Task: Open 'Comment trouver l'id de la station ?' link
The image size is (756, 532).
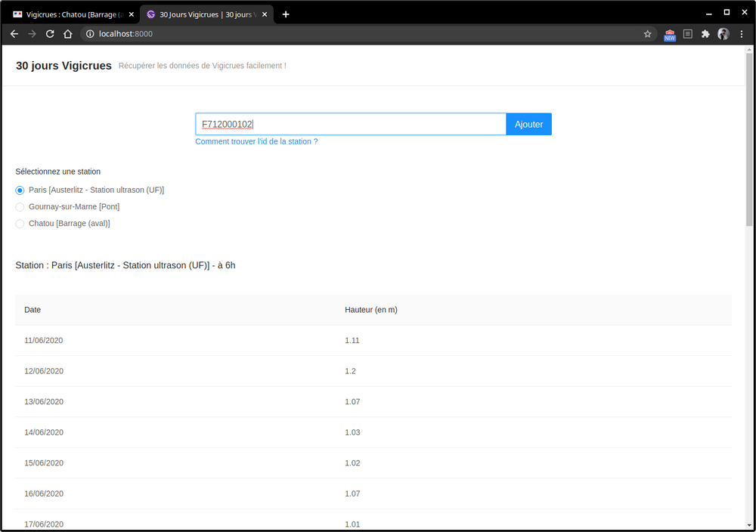Action: [x=256, y=141]
